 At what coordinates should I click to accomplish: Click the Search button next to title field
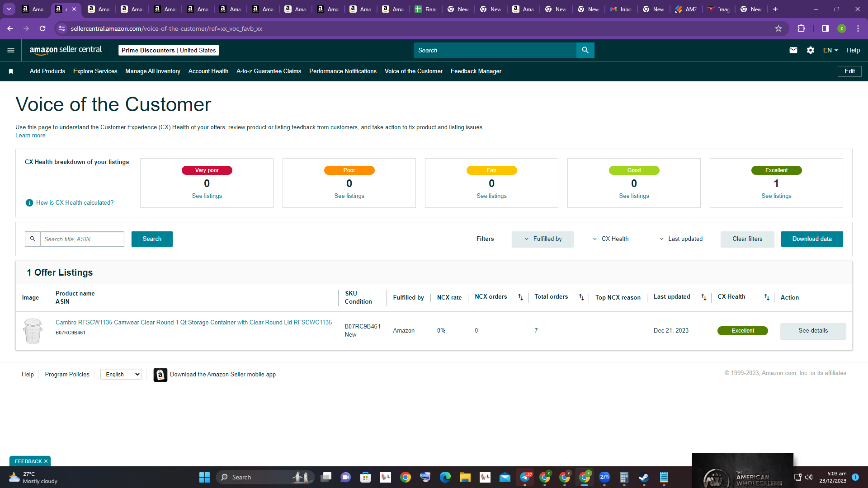tap(152, 239)
